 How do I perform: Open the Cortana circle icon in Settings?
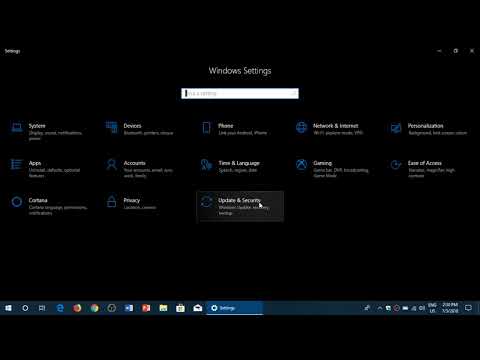(17, 202)
